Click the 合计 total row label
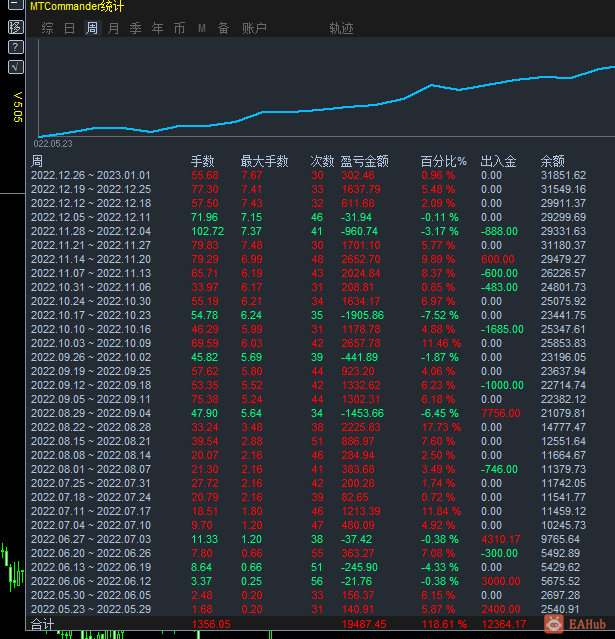 [x=42, y=624]
